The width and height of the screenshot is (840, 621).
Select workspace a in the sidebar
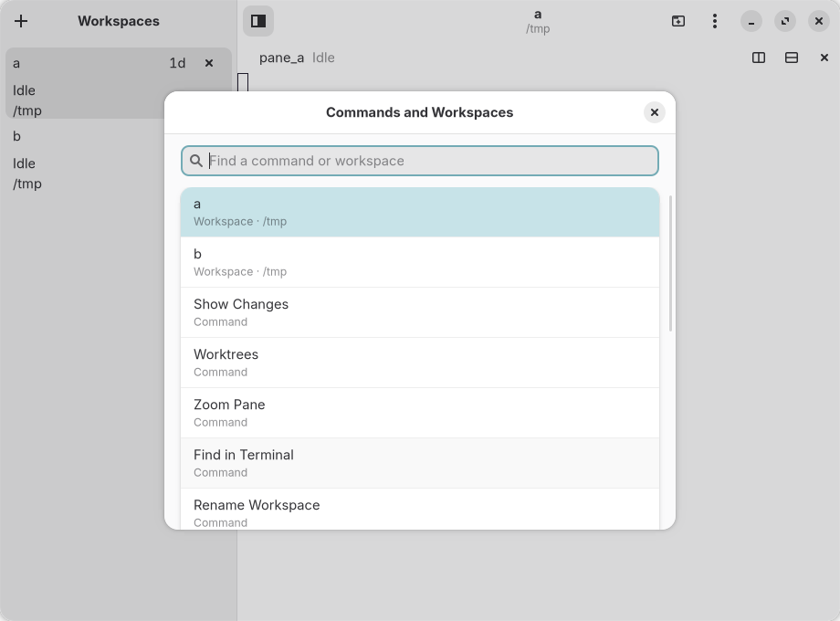(86, 83)
